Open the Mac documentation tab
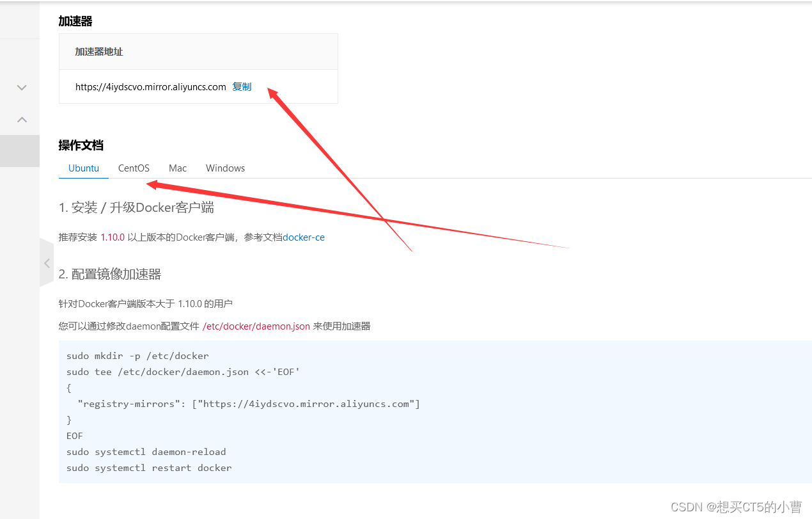Screen dimensions: 812x519 (x=178, y=168)
